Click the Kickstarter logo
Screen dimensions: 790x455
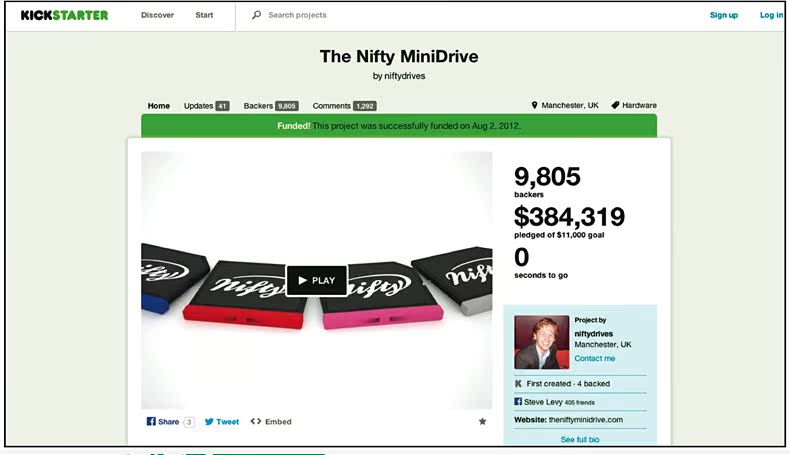click(64, 15)
